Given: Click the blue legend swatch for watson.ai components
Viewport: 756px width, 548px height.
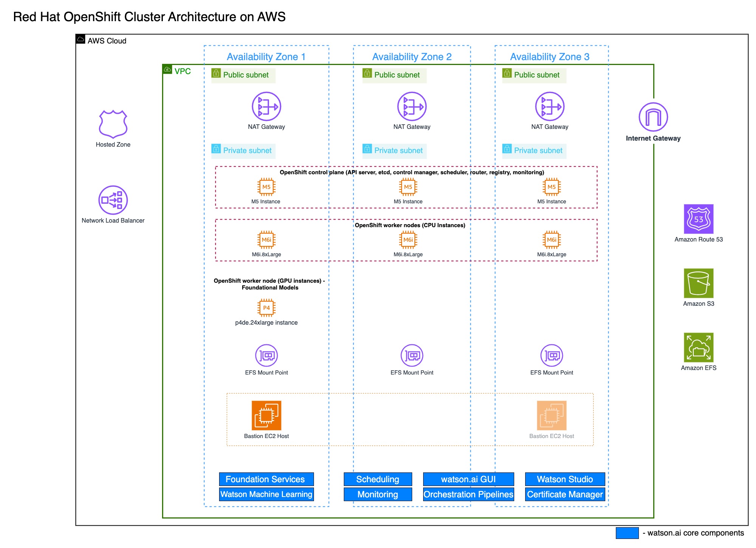Looking at the screenshot, I should [x=627, y=533].
